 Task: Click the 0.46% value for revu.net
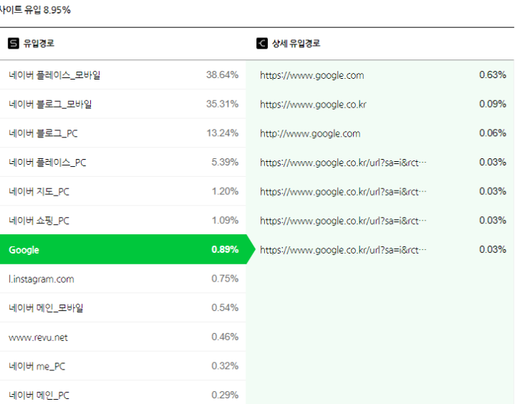(x=225, y=337)
